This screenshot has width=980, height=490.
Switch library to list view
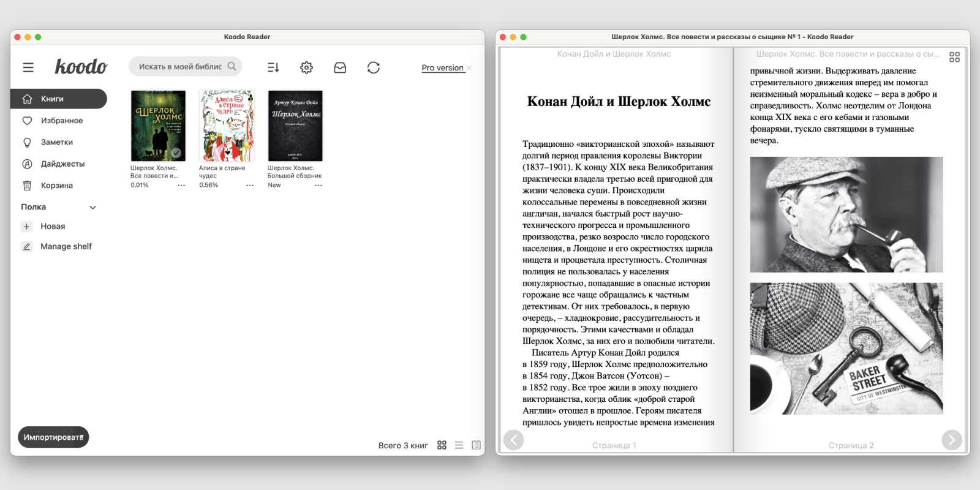pyautogui.click(x=459, y=445)
